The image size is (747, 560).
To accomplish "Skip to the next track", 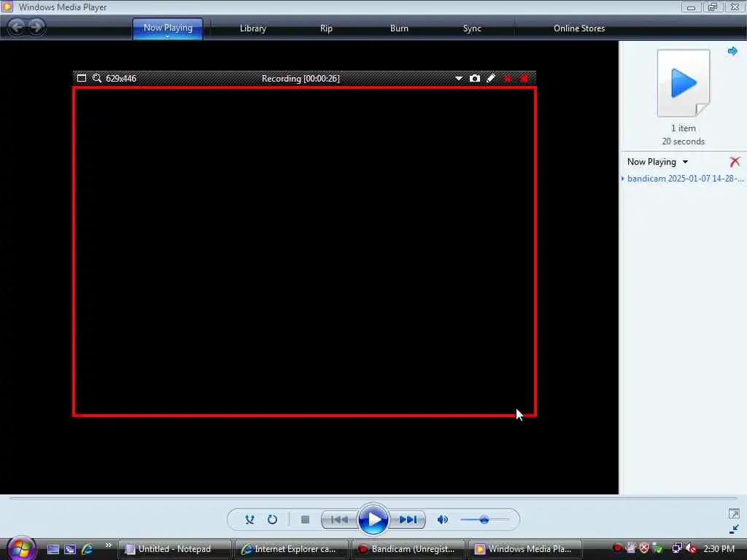I will coord(407,519).
